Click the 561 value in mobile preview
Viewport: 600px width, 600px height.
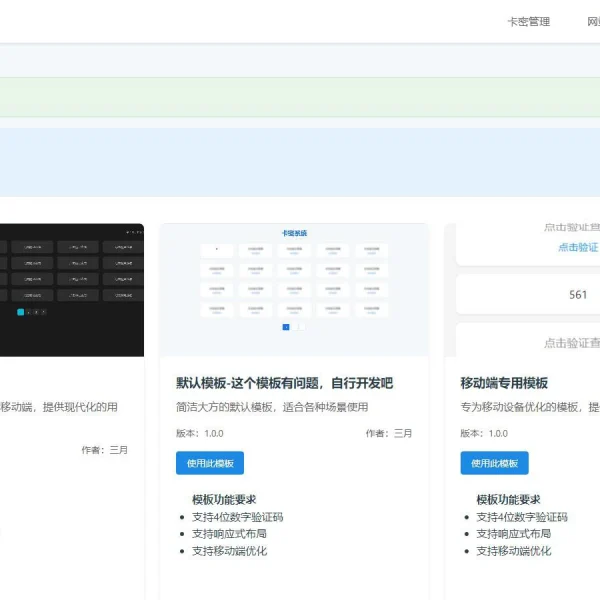578,295
